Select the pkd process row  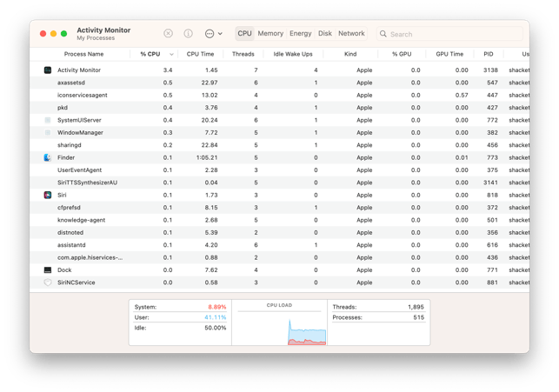tap(280, 108)
